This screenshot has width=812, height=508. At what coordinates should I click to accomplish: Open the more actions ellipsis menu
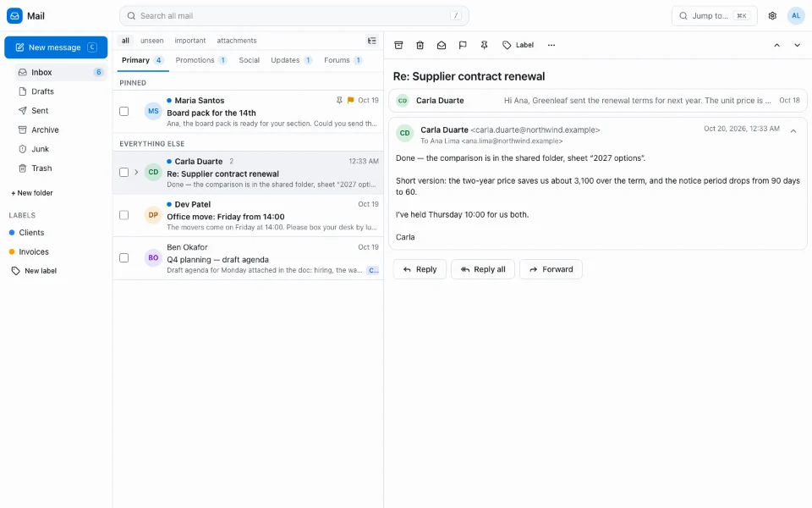(x=551, y=45)
